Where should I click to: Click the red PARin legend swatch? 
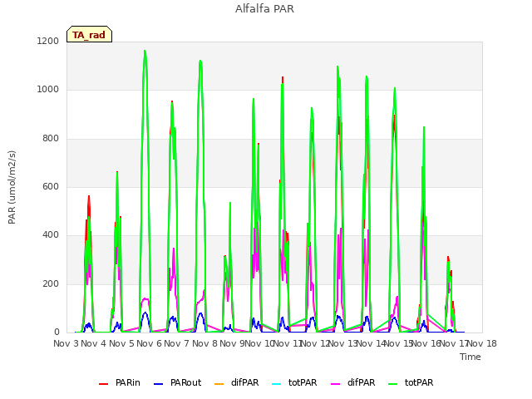103,384
